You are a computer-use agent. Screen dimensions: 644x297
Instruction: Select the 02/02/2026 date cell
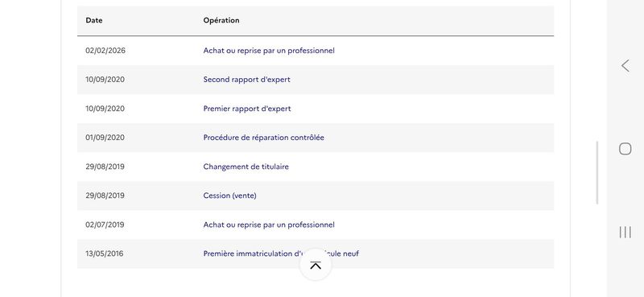click(105, 51)
